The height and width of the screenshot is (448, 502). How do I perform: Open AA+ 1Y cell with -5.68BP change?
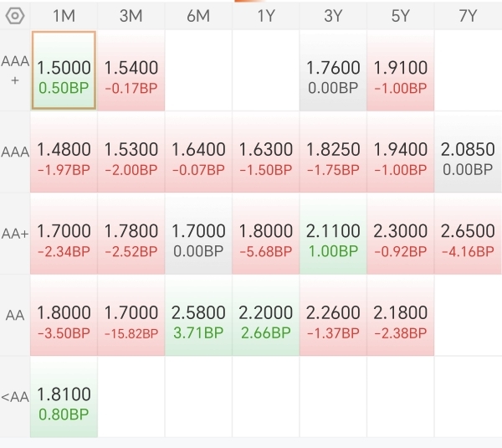(266, 234)
